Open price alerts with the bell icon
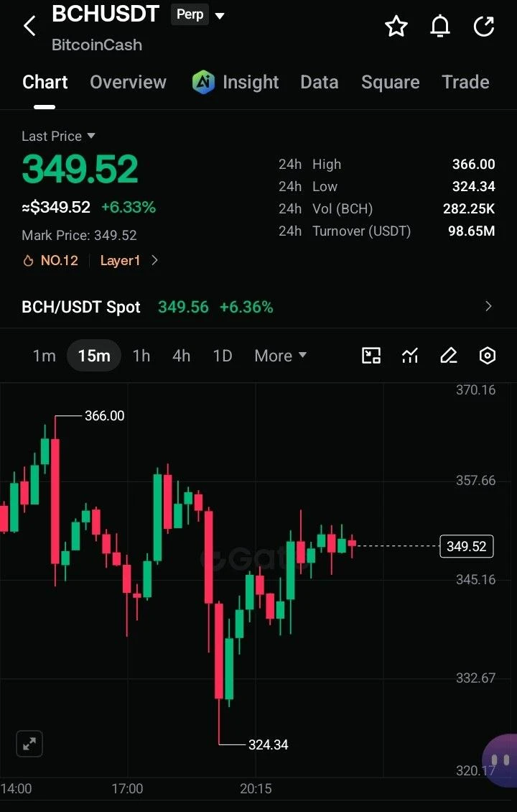This screenshot has height=812, width=517. [x=440, y=26]
